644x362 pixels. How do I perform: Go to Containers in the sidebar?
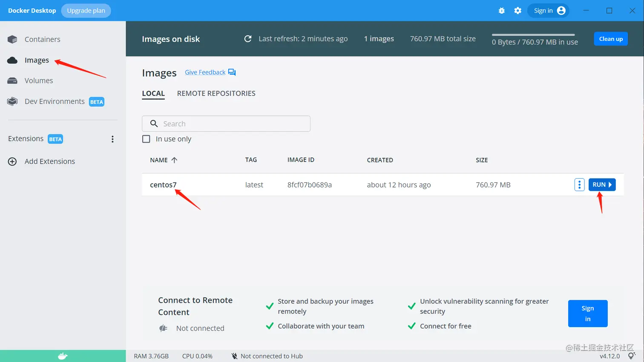43,40
